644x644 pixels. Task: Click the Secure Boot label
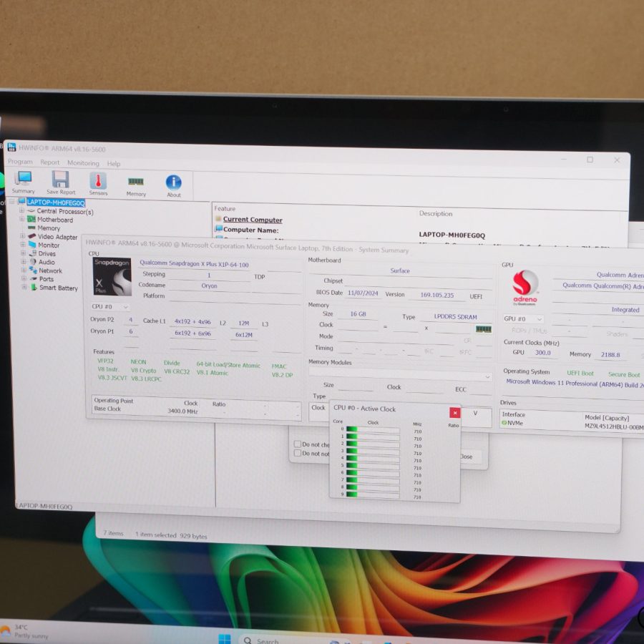click(624, 374)
